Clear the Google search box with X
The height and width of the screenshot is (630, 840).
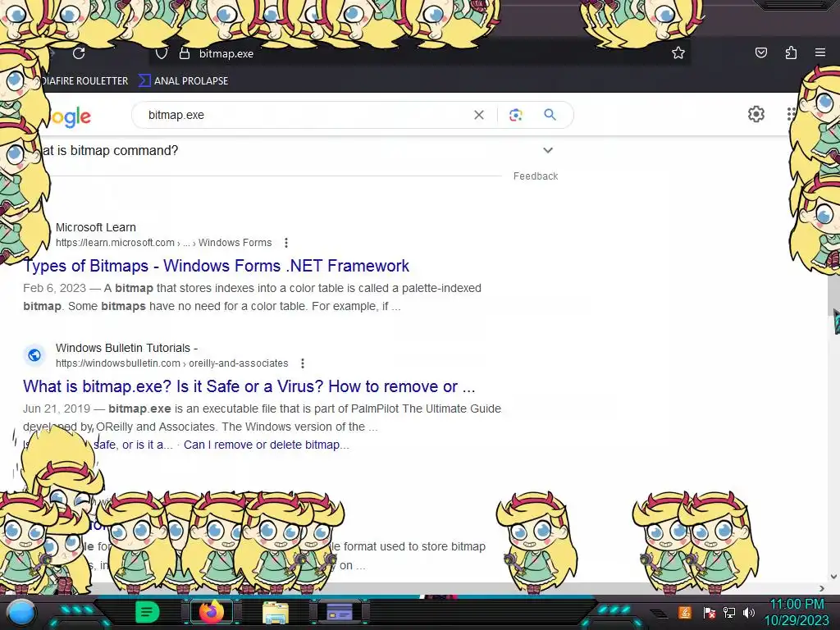tap(479, 115)
